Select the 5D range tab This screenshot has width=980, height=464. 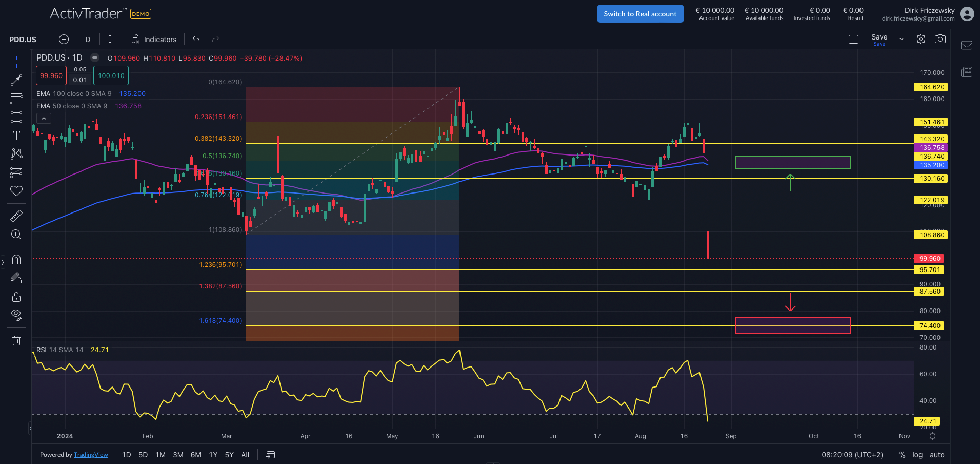[x=143, y=455]
